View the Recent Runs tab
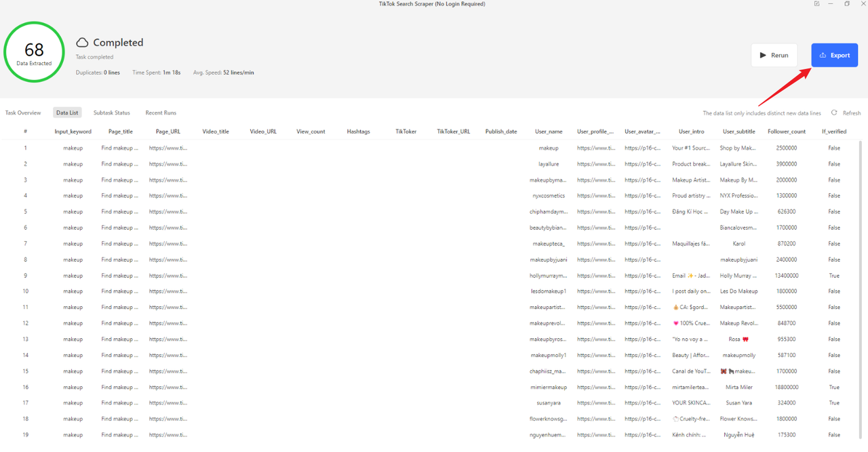 161,113
